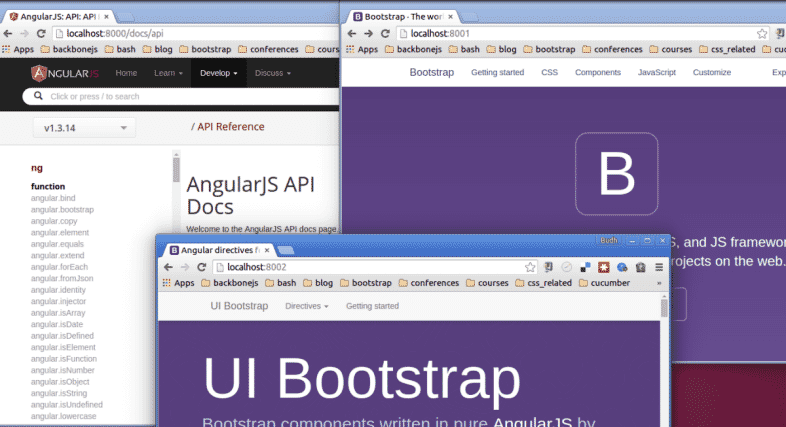
Task: Go back in the AngularJS docs window
Action: (x=8, y=34)
